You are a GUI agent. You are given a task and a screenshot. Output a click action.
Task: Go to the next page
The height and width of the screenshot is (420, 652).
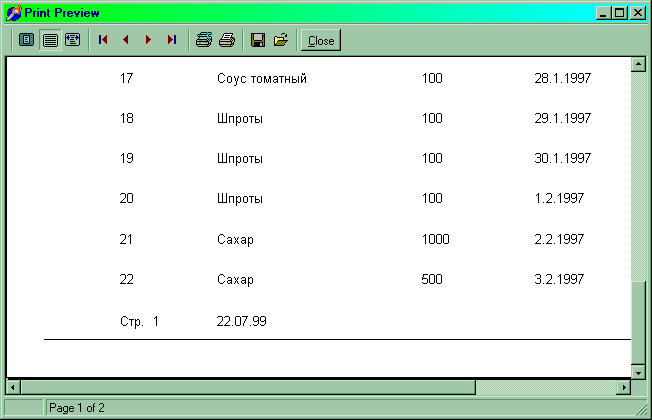tap(148, 40)
